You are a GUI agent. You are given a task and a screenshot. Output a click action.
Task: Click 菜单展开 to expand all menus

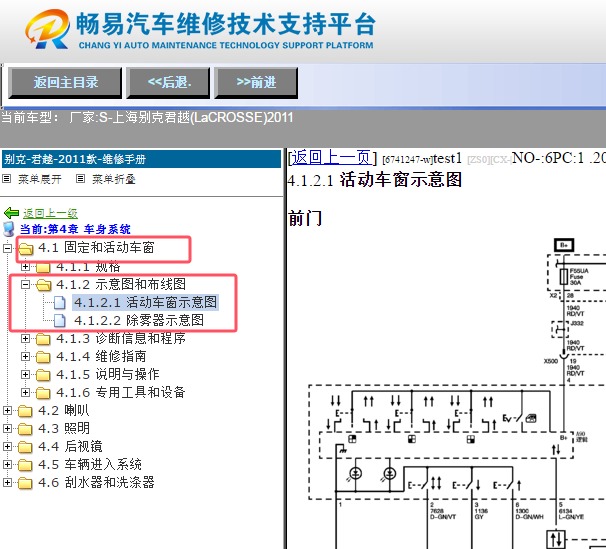(x=39, y=179)
